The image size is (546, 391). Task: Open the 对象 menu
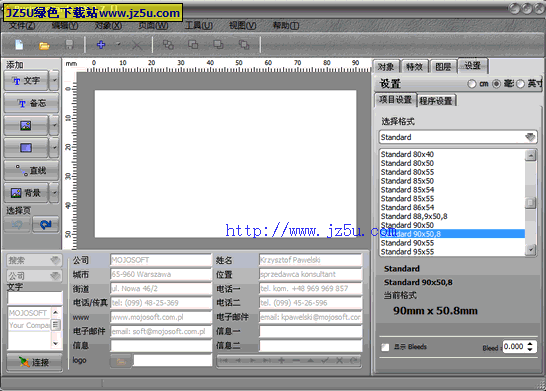coord(108,26)
